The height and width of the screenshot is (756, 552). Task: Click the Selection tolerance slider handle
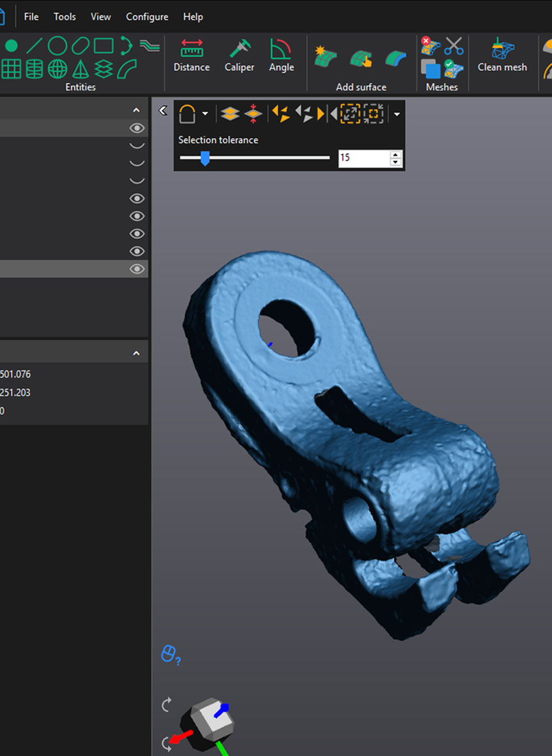205,158
